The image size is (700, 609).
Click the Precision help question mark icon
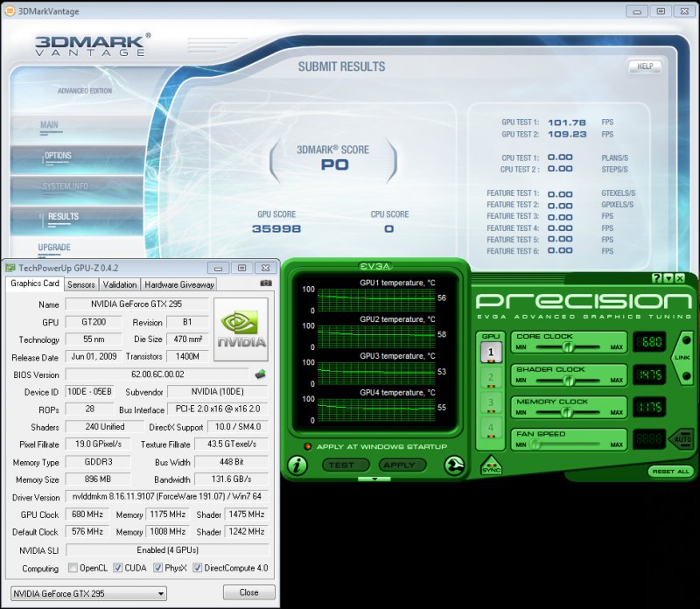pos(656,278)
